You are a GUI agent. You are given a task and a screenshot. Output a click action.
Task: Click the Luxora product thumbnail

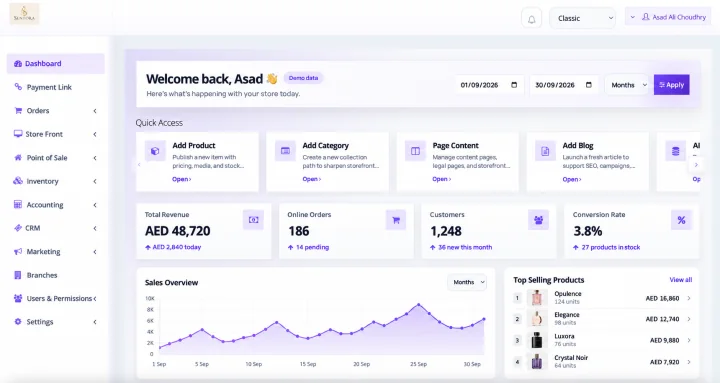pos(536,340)
